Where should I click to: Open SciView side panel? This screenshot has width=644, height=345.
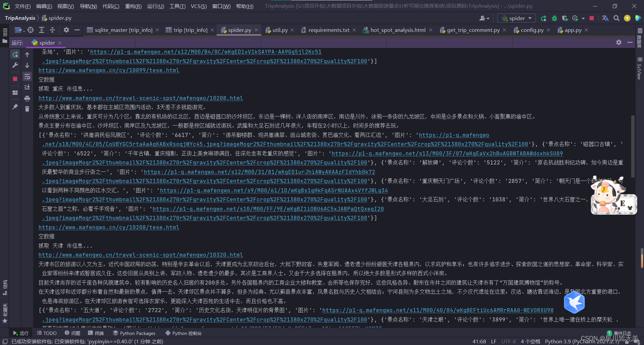click(639, 68)
